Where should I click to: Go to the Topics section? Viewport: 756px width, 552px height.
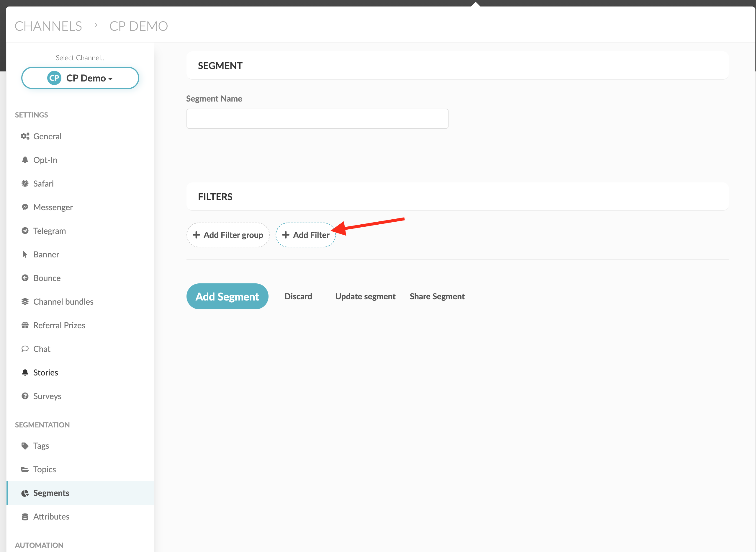click(x=45, y=469)
